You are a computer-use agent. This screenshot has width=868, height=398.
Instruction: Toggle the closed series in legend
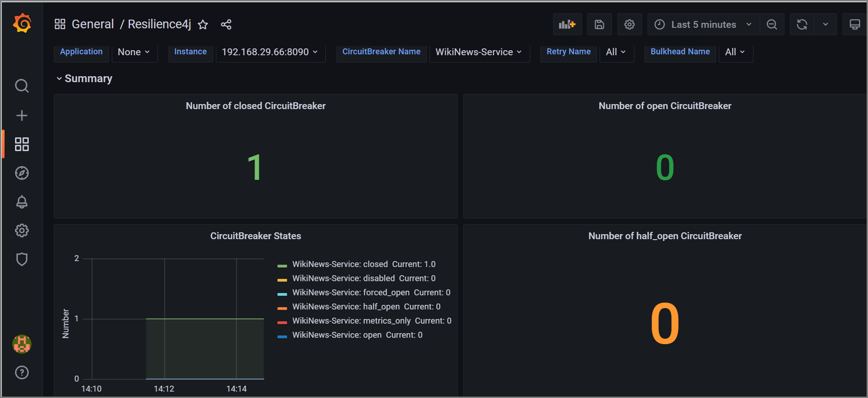pos(340,264)
